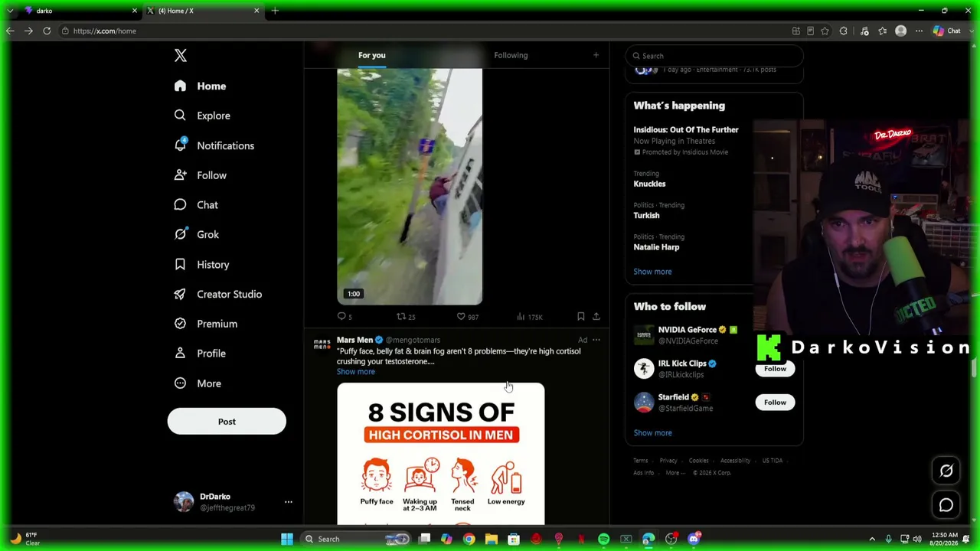Open the clock and date in the taskbar
Viewport: 980px width, 551px height.
946,540
